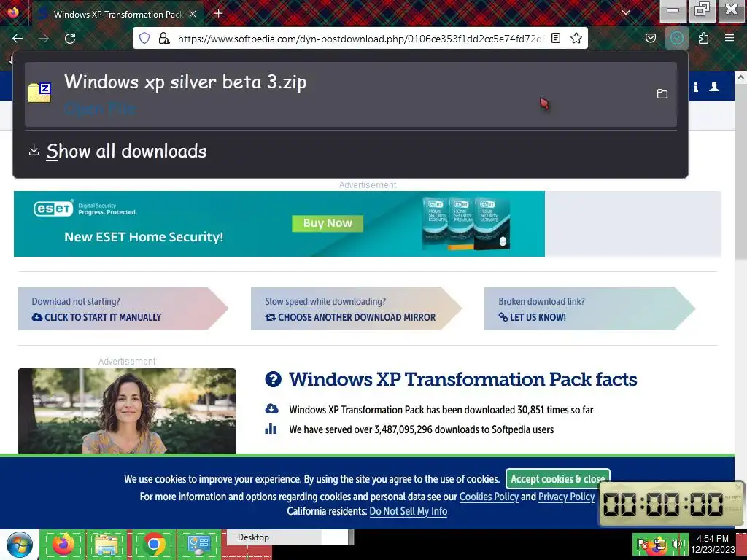Open Windows Explorer from the taskbar

click(107, 545)
